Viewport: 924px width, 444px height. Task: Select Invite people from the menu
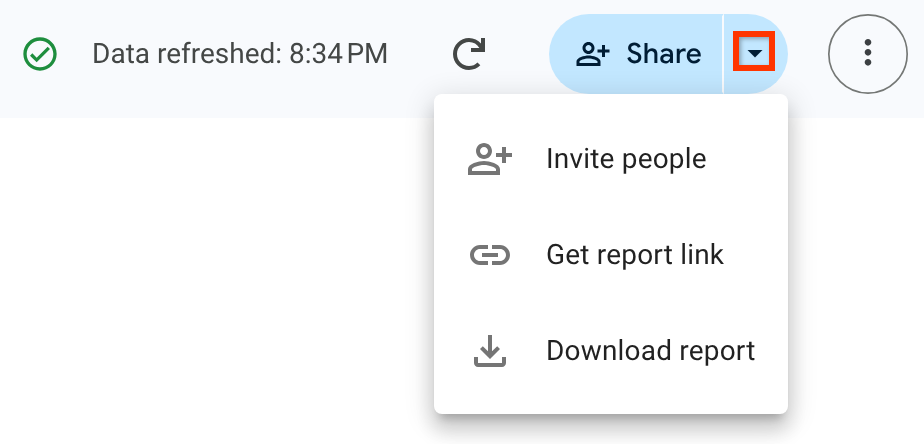[x=610, y=159]
